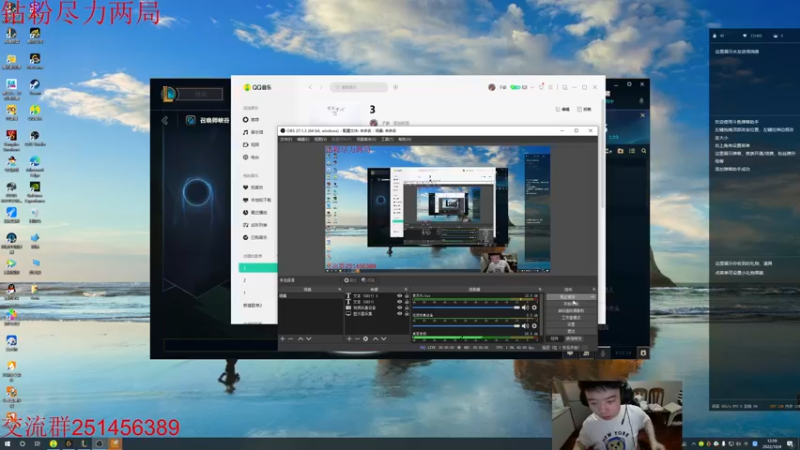
Task: Switch QQ Music to mini mode
Action: point(565,87)
